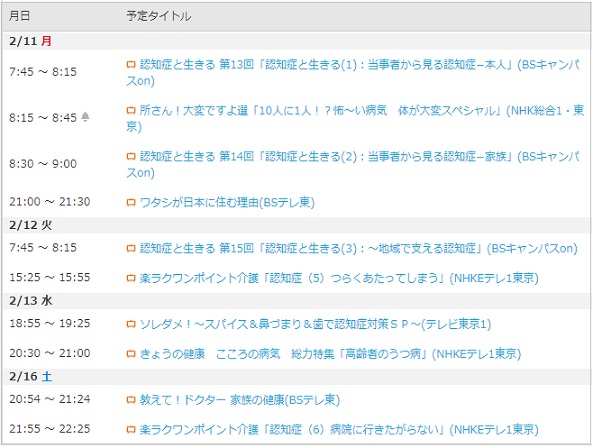Screen dimensions: 593x448
Task: Click time 21:55 ~ 22:25
Action: 50,429
